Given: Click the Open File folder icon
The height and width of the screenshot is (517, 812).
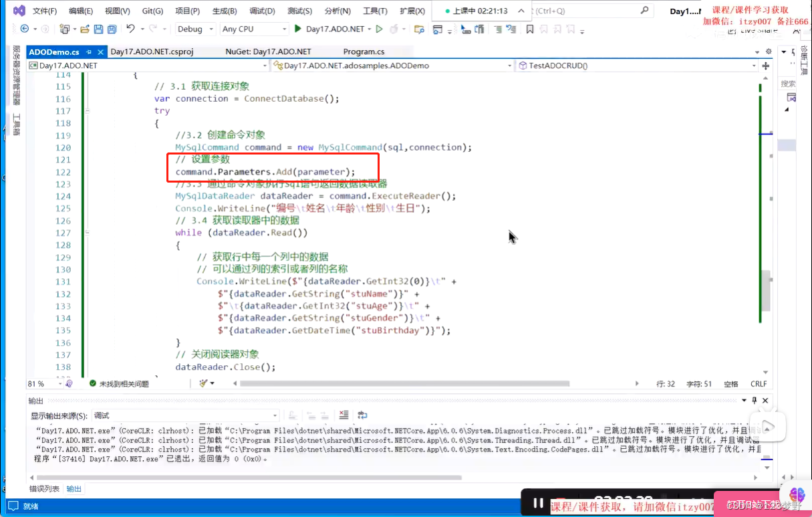Looking at the screenshot, I should 85,29.
